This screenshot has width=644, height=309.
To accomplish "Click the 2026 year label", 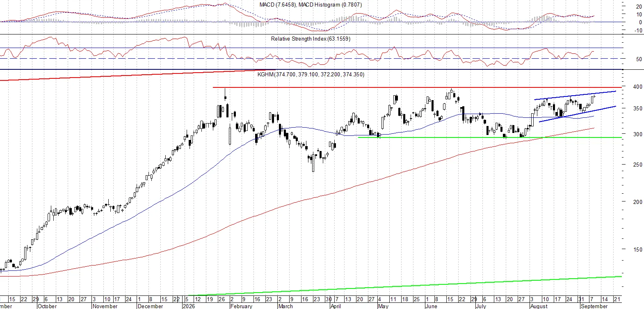I will point(189,306).
